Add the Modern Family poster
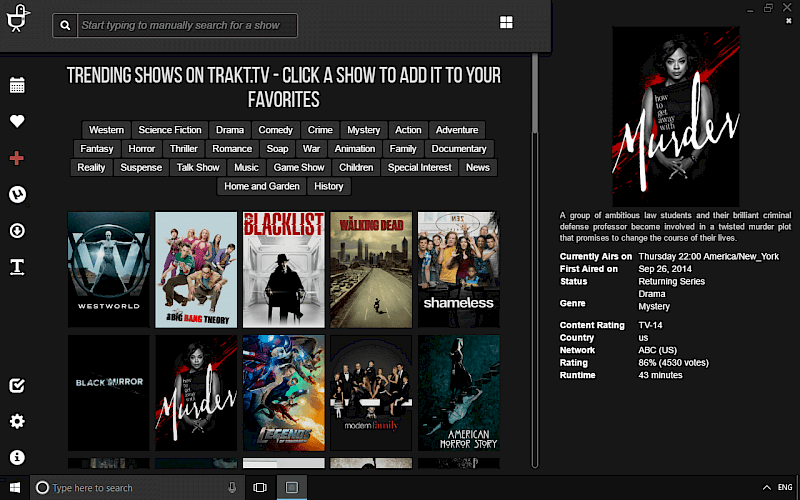 pyautogui.click(x=371, y=393)
